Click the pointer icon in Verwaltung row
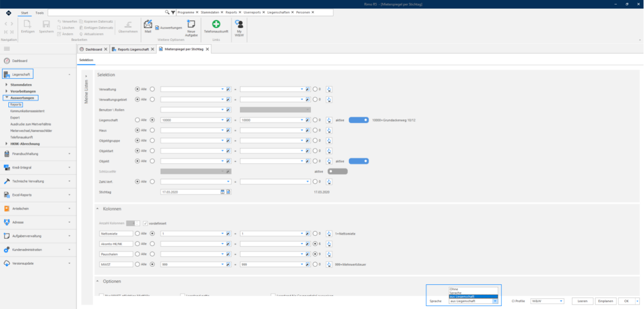Viewport: 644px width, 309px height. [329, 89]
